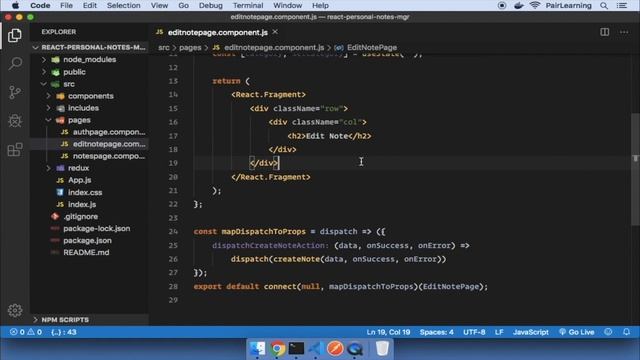Open the Debug menu
Viewport: 640px width, 360px height.
click(x=211, y=5)
